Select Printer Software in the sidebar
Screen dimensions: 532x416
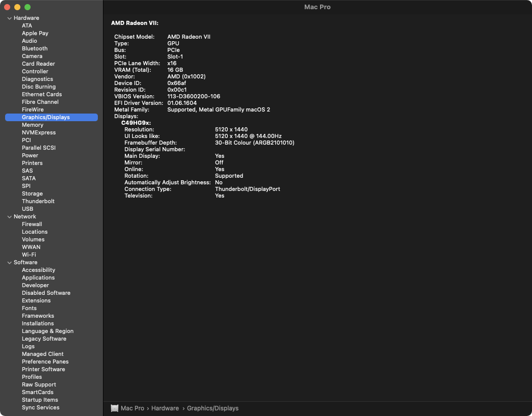point(43,369)
